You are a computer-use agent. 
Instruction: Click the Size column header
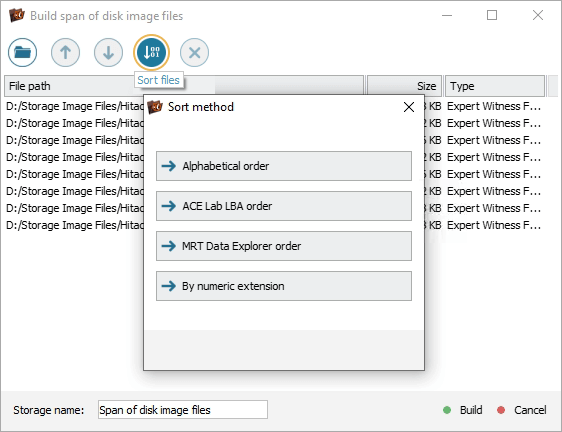405,86
